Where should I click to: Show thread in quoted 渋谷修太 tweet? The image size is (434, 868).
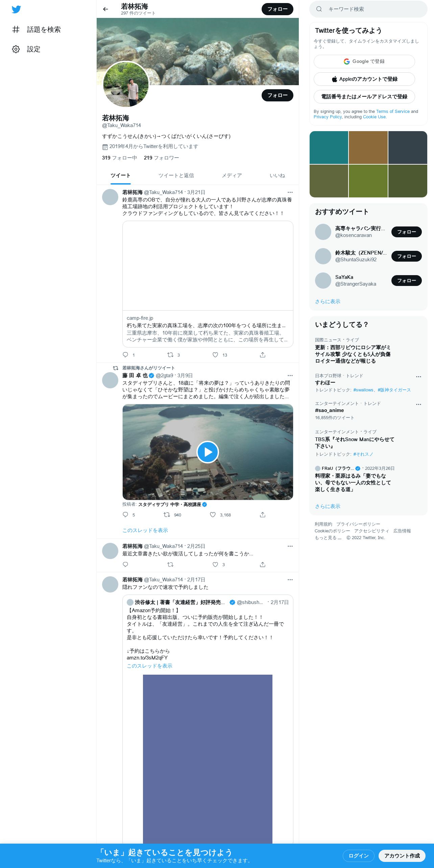[149, 666]
